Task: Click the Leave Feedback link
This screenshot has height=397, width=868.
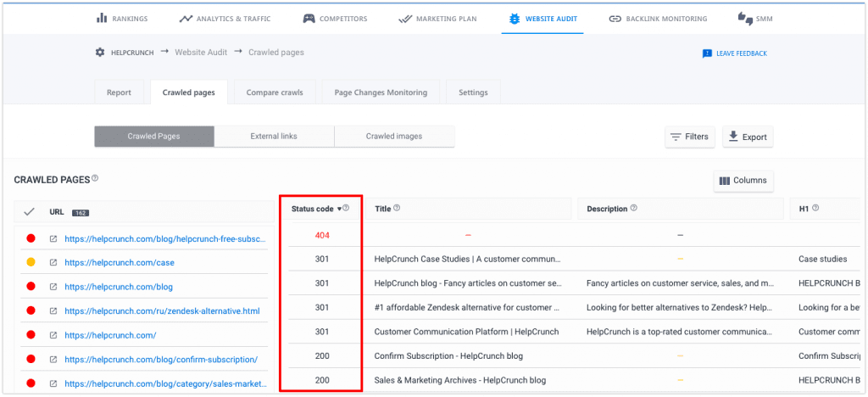Action: [735, 53]
